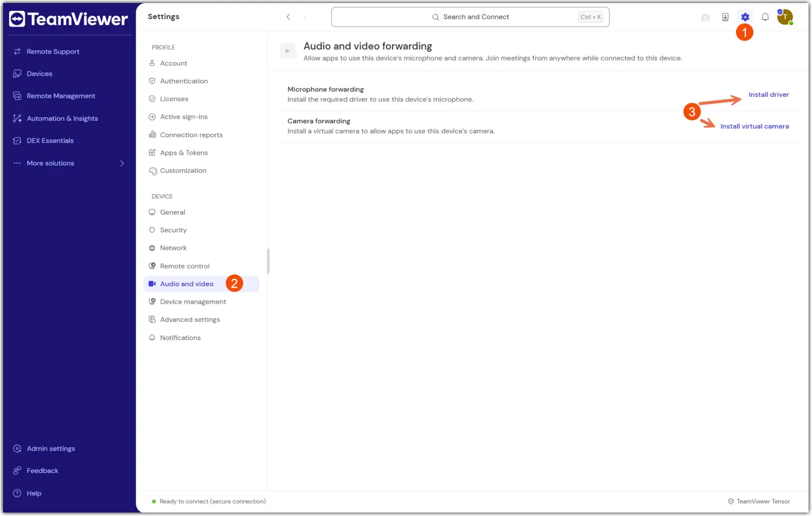The image size is (812, 516).
Task: Click the Feedback icon in sidebar
Action: [17, 471]
